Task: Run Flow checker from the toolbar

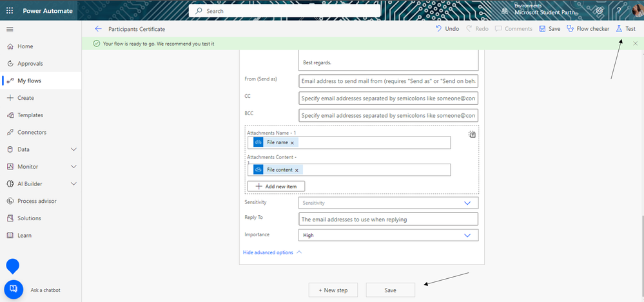Action: click(x=587, y=29)
